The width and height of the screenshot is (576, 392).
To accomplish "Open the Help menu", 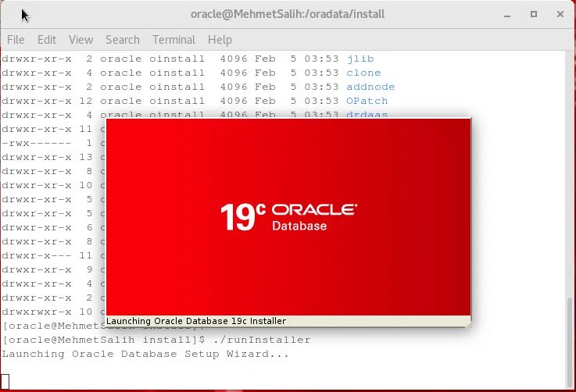I will [x=220, y=40].
